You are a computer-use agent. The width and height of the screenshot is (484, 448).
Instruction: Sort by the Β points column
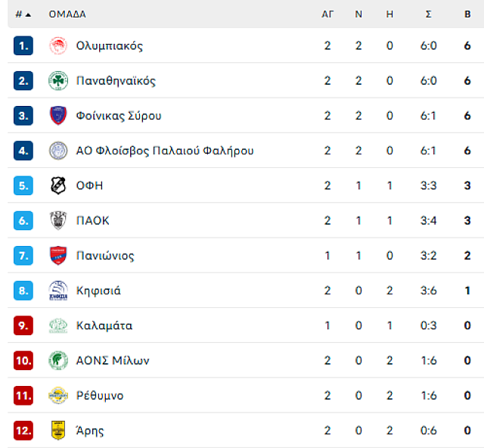(467, 14)
